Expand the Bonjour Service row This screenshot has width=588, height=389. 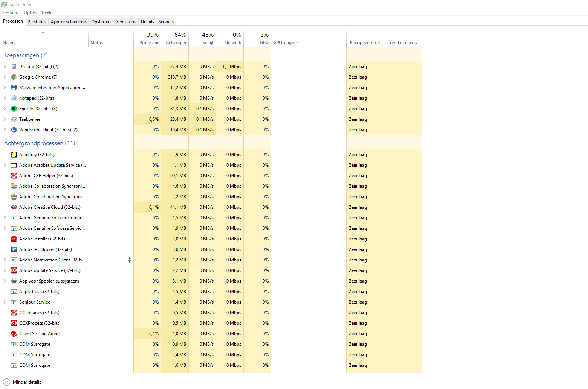(x=5, y=302)
